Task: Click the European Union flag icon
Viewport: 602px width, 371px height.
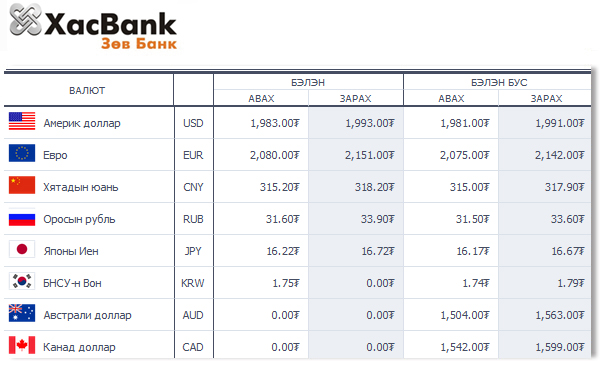Action: click(22, 153)
